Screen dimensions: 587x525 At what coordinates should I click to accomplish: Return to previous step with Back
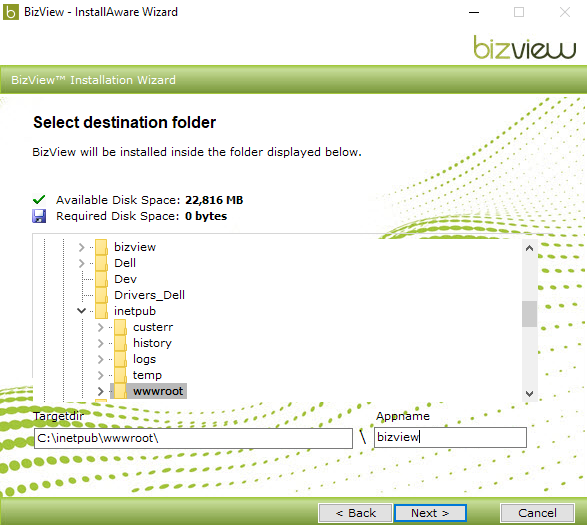355,513
